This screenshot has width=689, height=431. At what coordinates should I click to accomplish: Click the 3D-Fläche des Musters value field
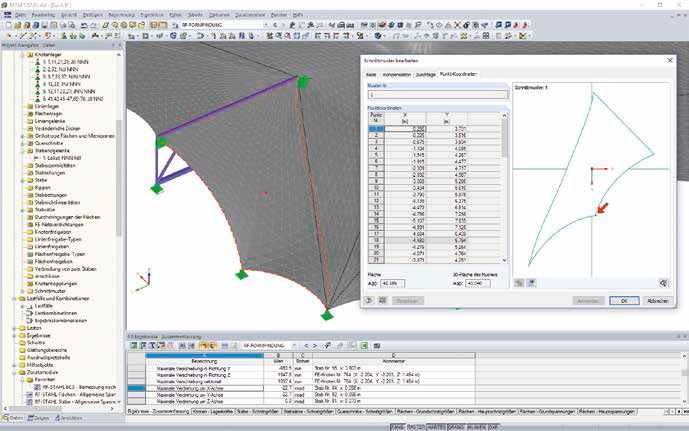coord(478,283)
